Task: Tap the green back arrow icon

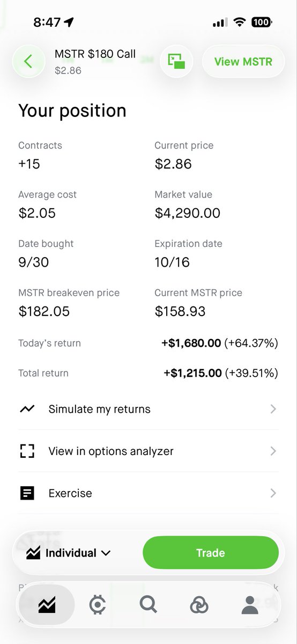Action: [28, 62]
